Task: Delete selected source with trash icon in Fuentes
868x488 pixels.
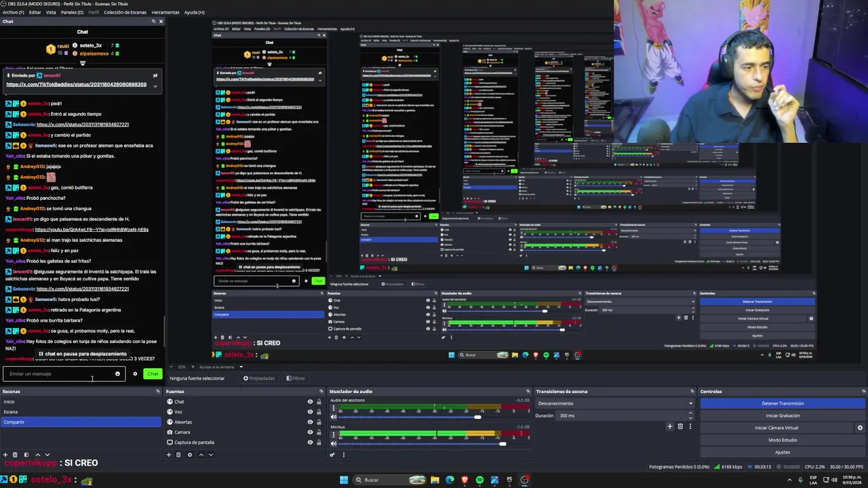Action: click(178, 455)
